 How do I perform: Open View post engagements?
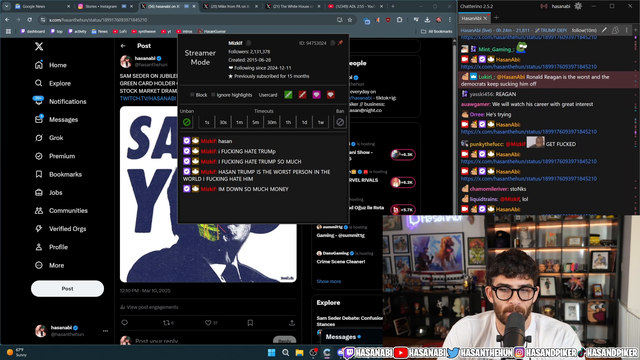pos(149,307)
